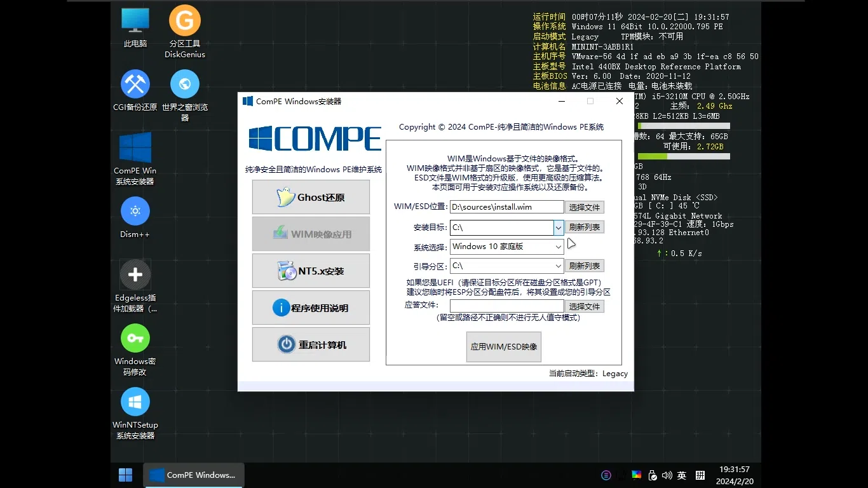This screenshot has height=488, width=868.
Task: Open the World Window browser icon
Action: [x=185, y=95]
